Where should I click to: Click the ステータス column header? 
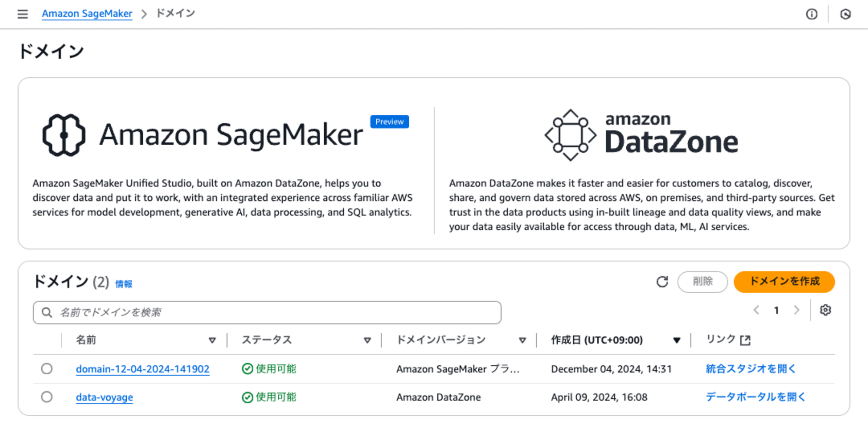click(x=266, y=340)
